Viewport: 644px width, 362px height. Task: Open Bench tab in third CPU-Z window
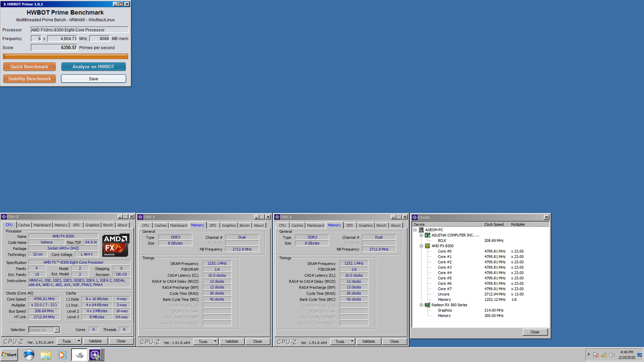click(381, 226)
